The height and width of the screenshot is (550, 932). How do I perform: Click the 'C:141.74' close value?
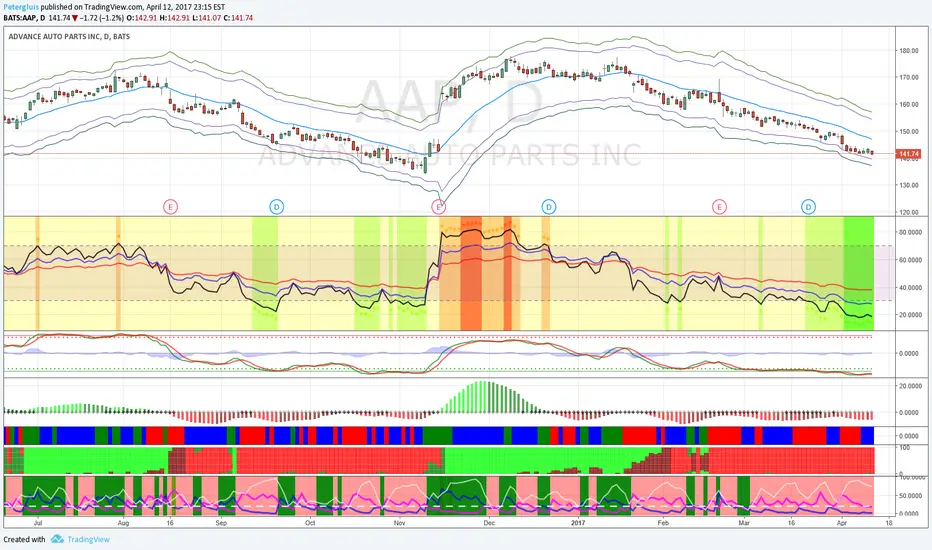(x=238, y=18)
